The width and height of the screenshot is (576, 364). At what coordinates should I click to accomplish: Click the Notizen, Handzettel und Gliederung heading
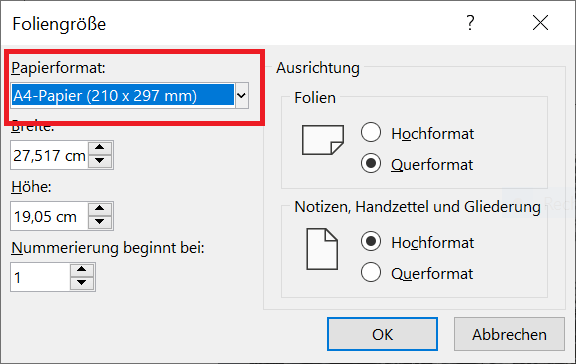(x=417, y=207)
